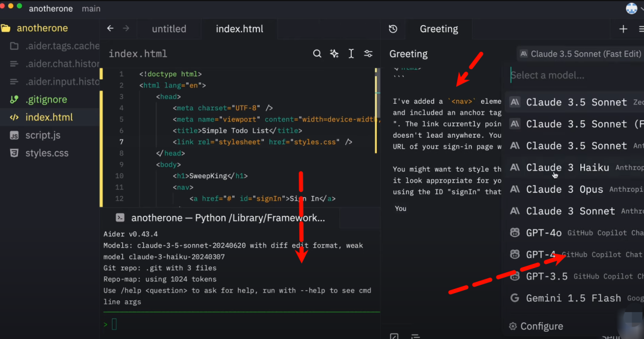Image resolution: width=644 pixels, height=339 pixels.
Task: Click the Select a model search field
Action: [575, 75]
